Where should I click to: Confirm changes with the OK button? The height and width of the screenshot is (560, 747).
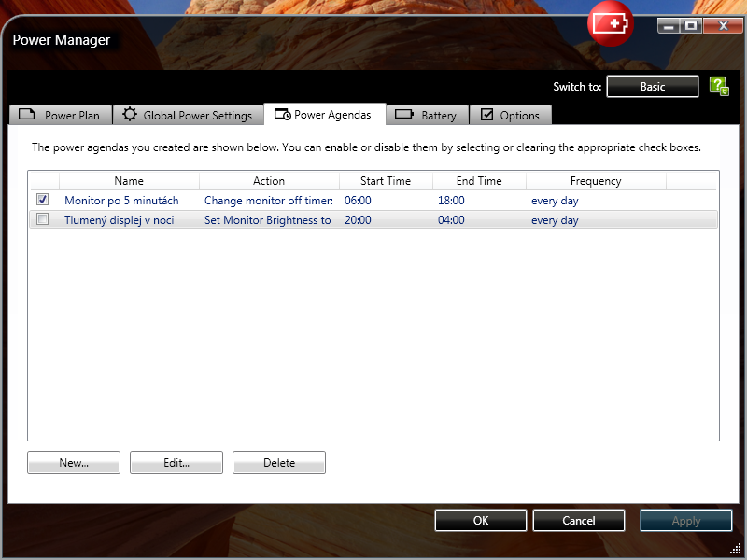pyautogui.click(x=480, y=521)
